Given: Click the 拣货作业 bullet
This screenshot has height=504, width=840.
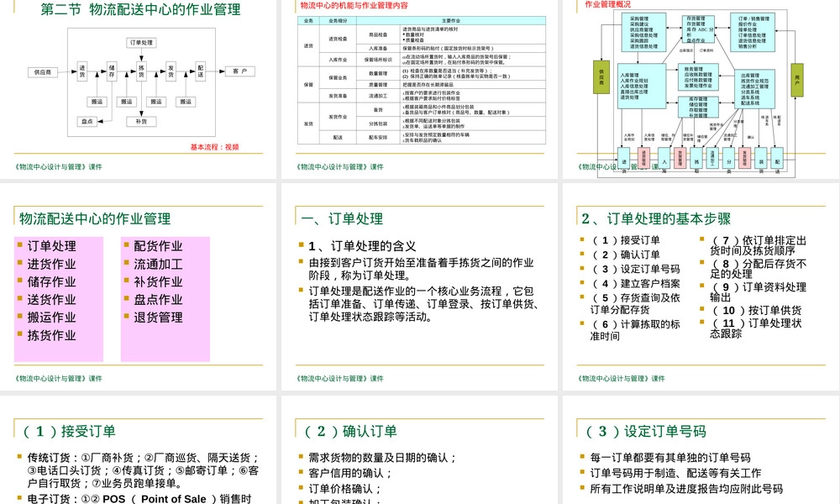Looking at the screenshot, I should [x=51, y=335].
